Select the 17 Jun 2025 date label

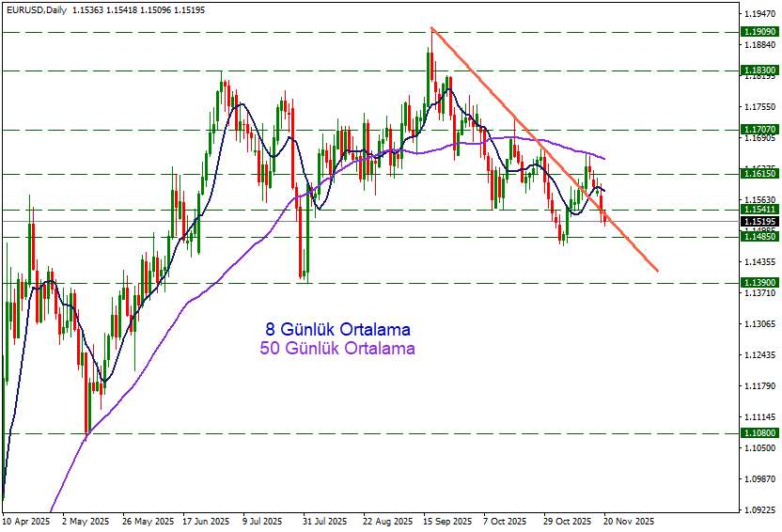[x=206, y=521]
